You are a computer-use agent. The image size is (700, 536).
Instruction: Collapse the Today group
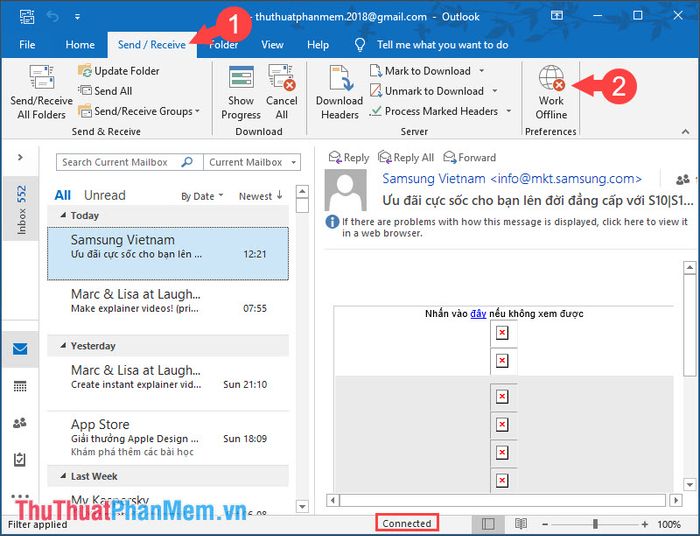(x=63, y=215)
